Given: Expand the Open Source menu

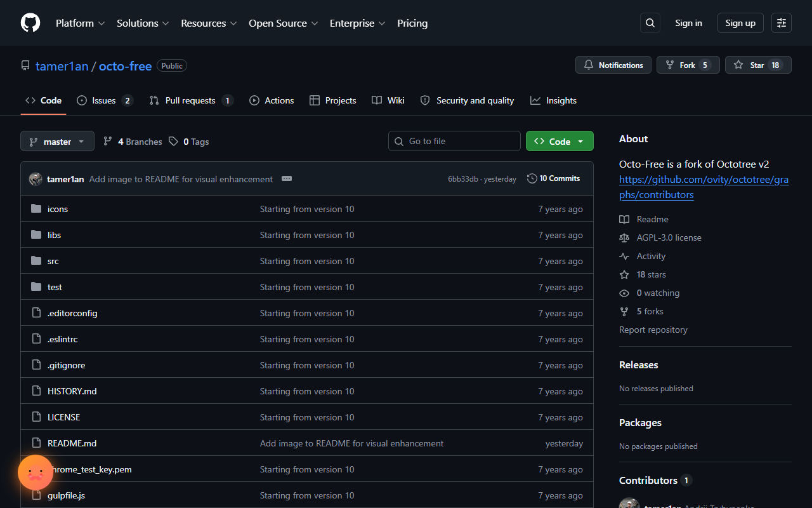Looking at the screenshot, I should coord(284,23).
